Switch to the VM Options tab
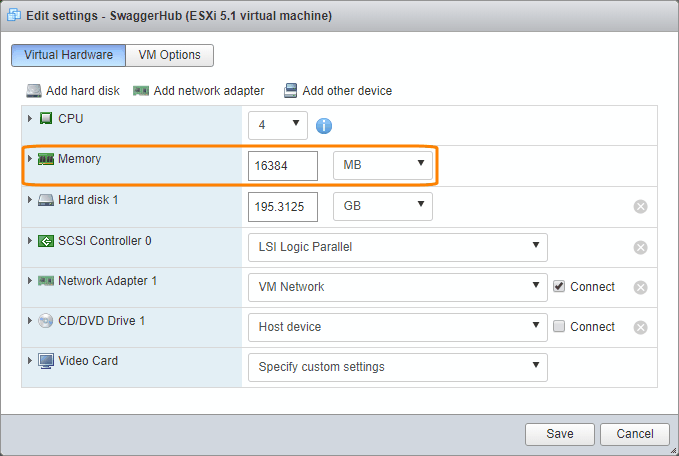Image resolution: width=679 pixels, height=456 pixels. pyautogui.click(x=170, y=55)
